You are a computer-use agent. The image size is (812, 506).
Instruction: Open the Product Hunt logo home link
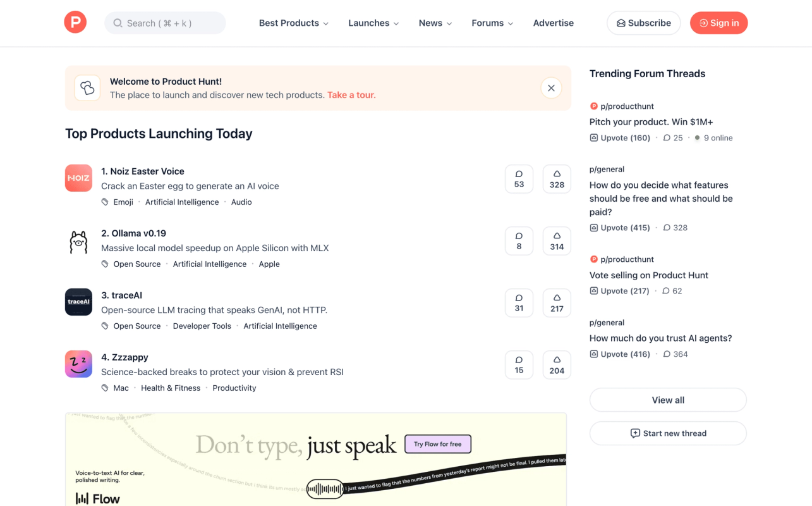click(75, 23)
